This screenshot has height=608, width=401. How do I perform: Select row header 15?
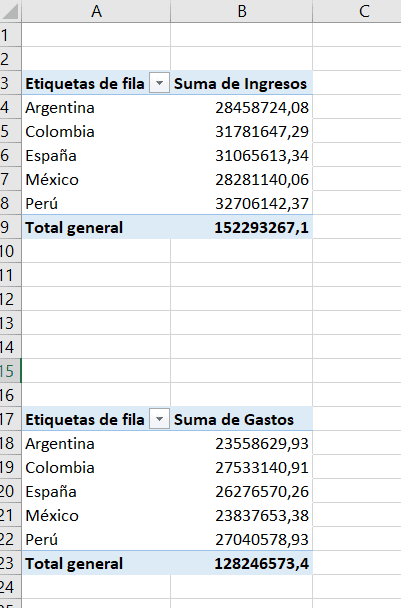10,371
